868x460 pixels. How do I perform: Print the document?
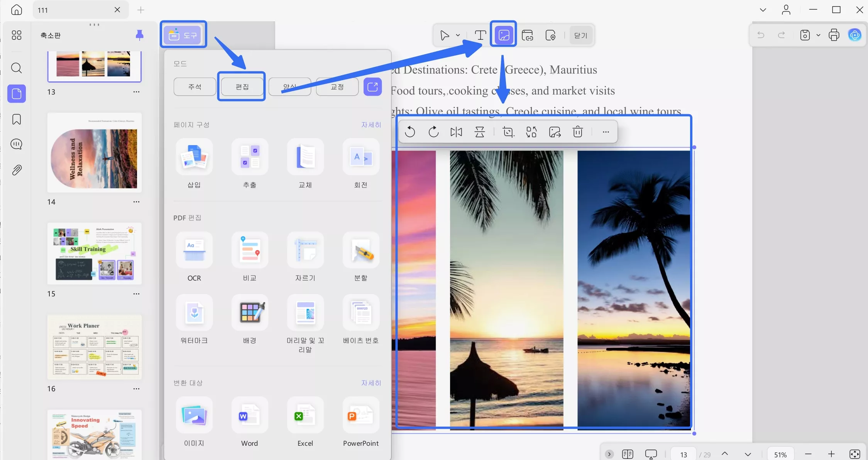(x=834, y=35)
